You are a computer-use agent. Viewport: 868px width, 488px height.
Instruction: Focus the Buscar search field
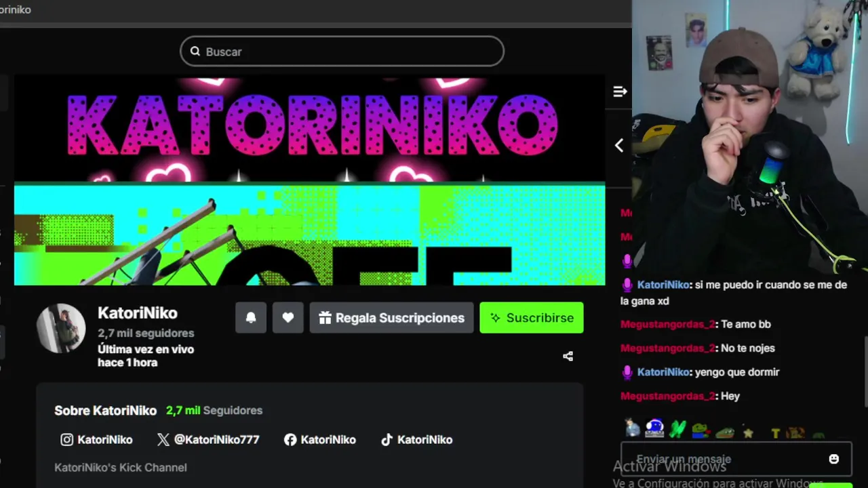[342, 52]
